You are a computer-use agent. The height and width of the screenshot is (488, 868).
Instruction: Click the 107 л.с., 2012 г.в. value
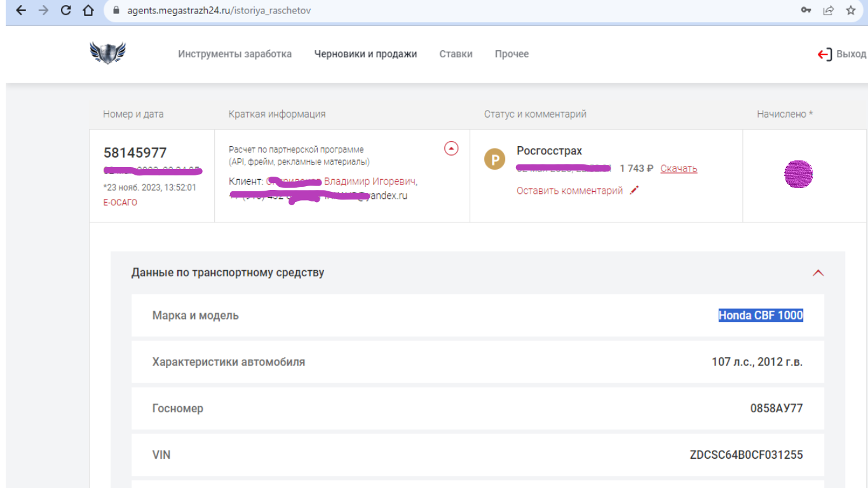point(757,362)
